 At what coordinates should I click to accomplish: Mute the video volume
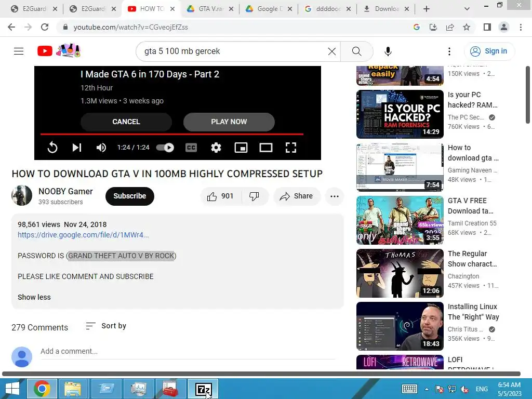coord(101,148)
